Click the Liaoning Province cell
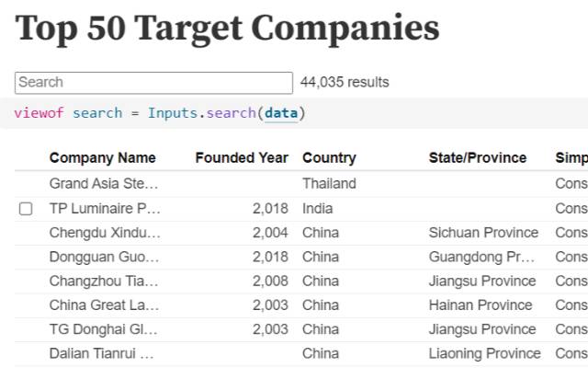This screenshot has height=368, width=588. [x=485, y=353]
